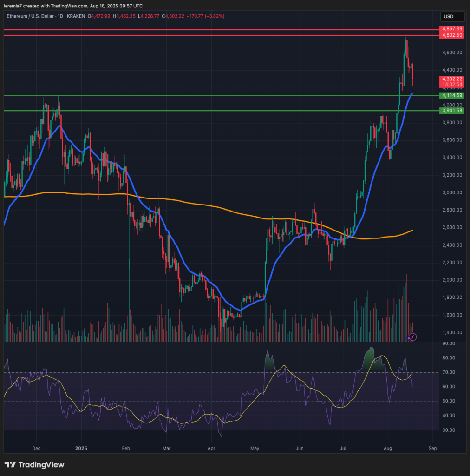Click the Feb label on time axis
Image resolution: width=470 pixels, height=476 pixels.
pyautogui.click(x=126, y=449)
